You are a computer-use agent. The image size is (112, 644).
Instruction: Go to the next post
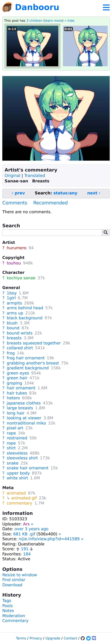(94, 193)
